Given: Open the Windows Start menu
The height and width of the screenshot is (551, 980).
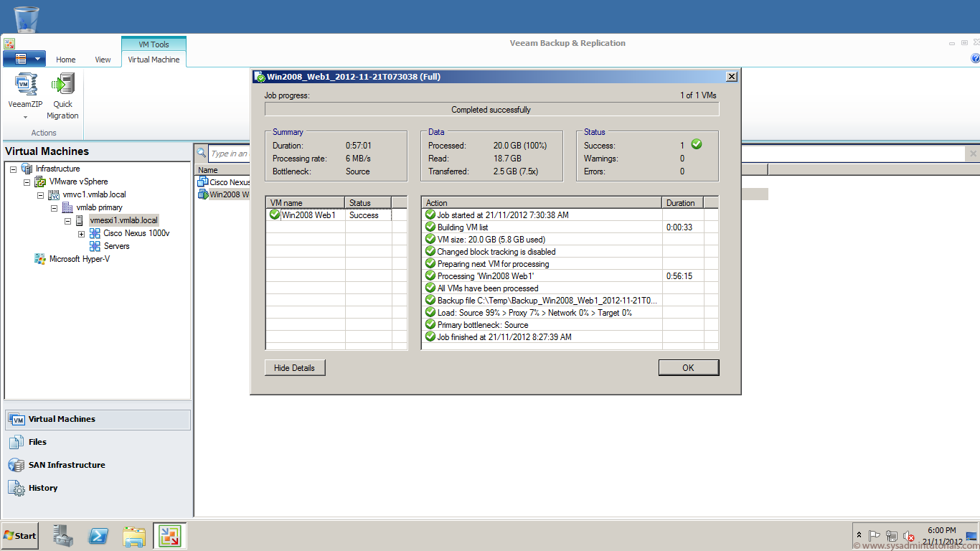Looking at the screenshot, I should (20, 536).
